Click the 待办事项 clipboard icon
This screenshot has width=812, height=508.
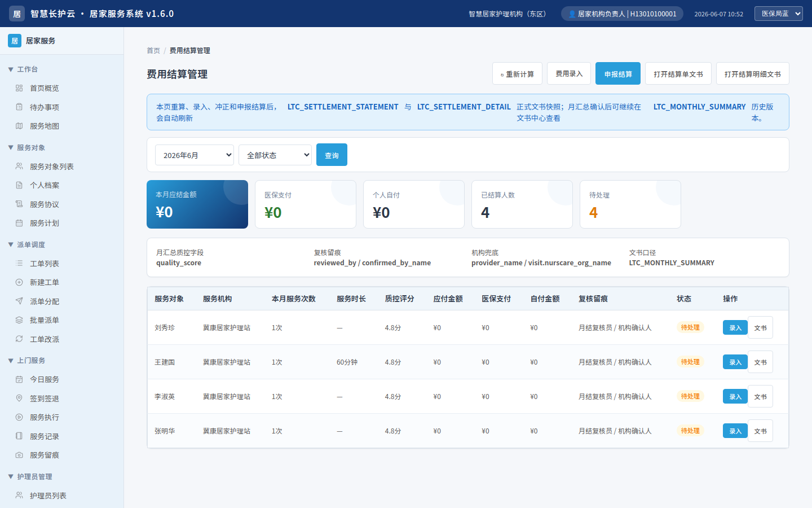pyautogui.click(x=19, y=107)
